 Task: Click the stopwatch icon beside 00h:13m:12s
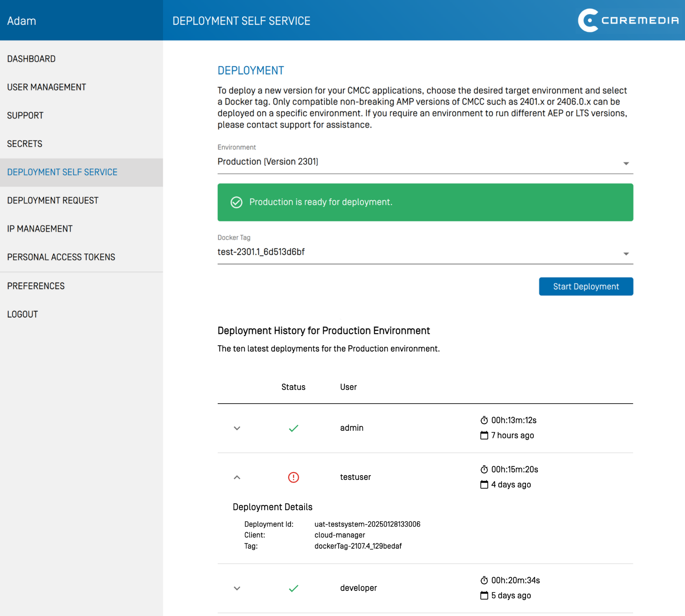pyautogui.click(x=484, y=420)
